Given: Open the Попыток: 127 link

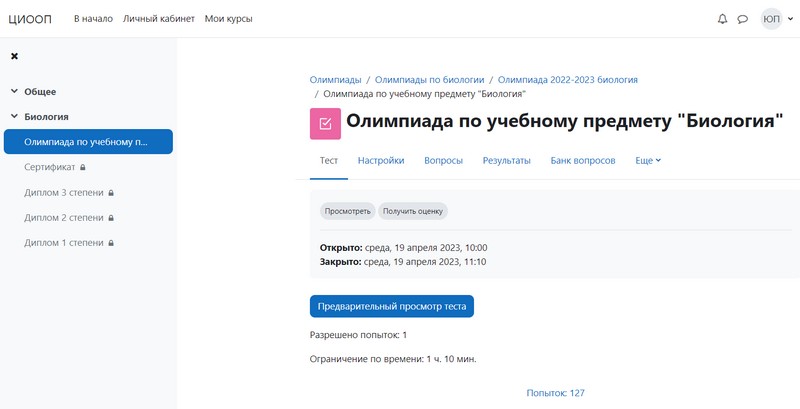Looking at the screenshot, I should click(555, 393).
